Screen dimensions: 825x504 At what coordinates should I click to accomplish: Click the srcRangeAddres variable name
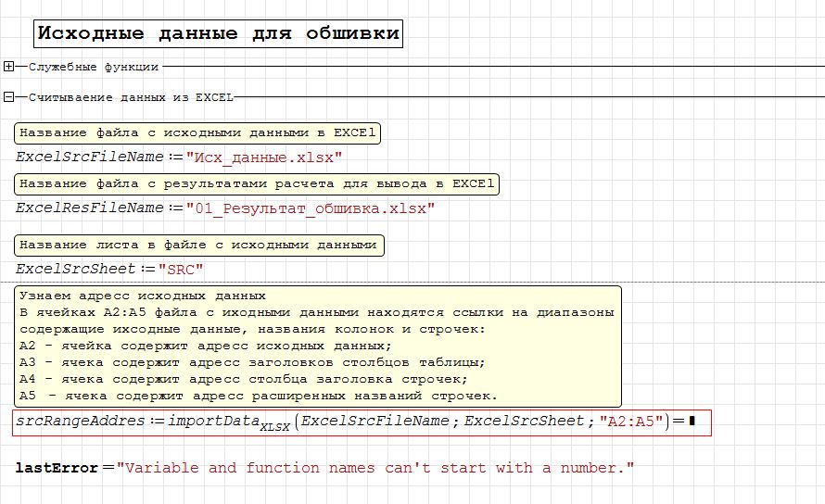tap(81, 422)
